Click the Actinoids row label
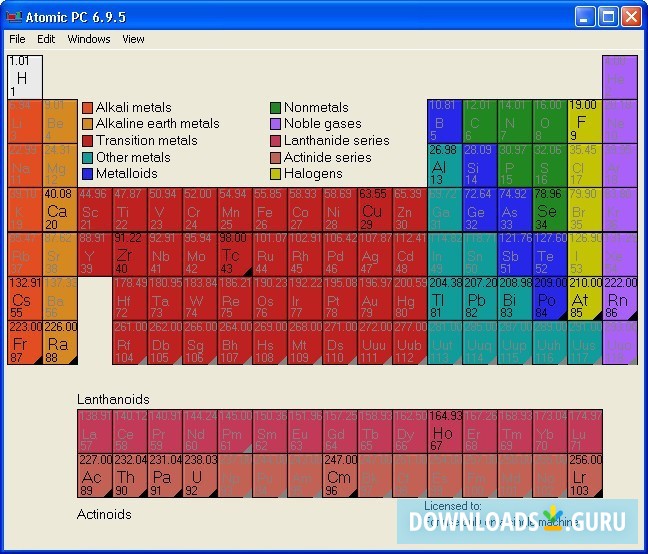The width and height of the screenshot is (648, 554). click(104, 514)
